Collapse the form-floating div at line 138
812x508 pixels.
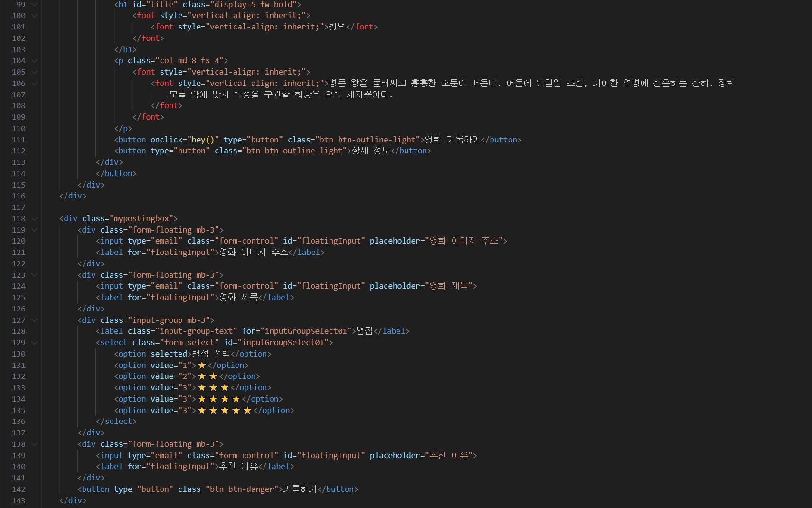pos(34,444)
